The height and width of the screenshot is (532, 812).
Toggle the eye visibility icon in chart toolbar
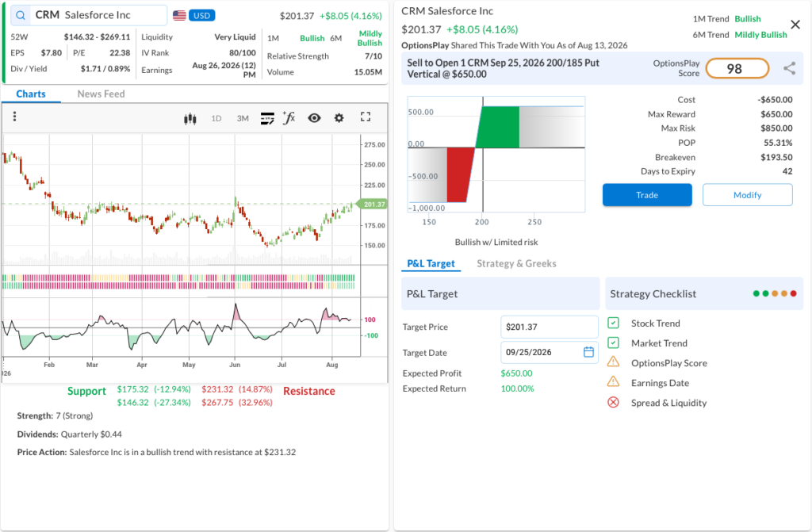click(314, 117)
